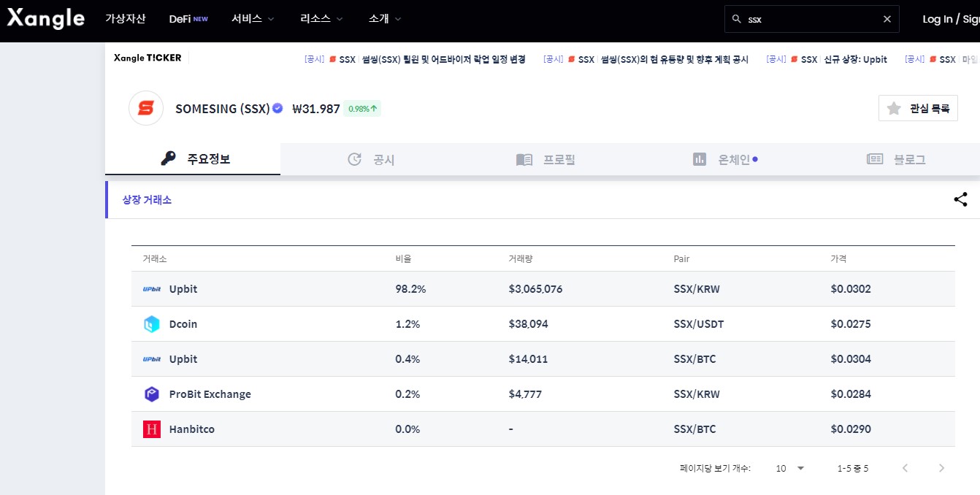The width and height of the screenshot is (980, 495).
Task: Click the Dcoin logo icon
Action: (x=151, y=324)
